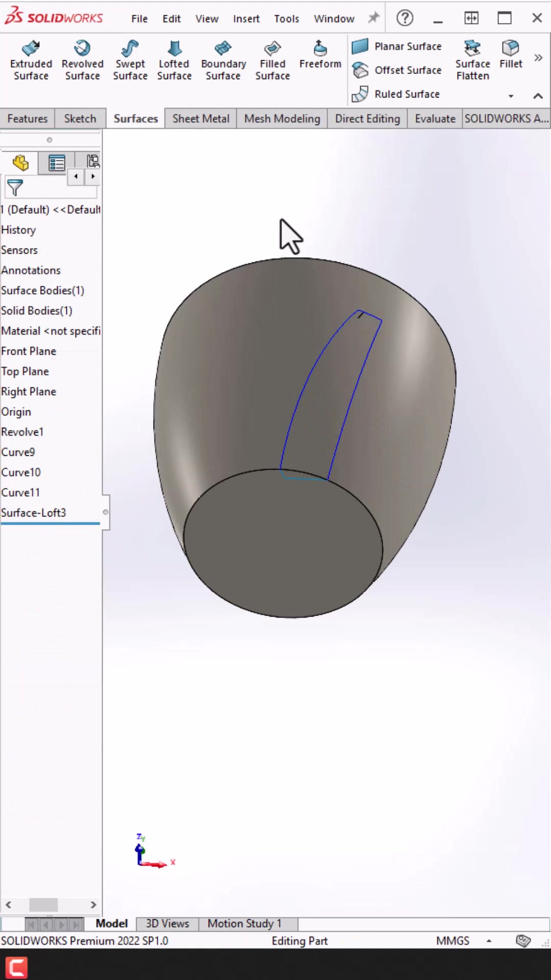Screen dimensions: 551x980
Task: Select the Top Plane item
Action: coord(25,371)
